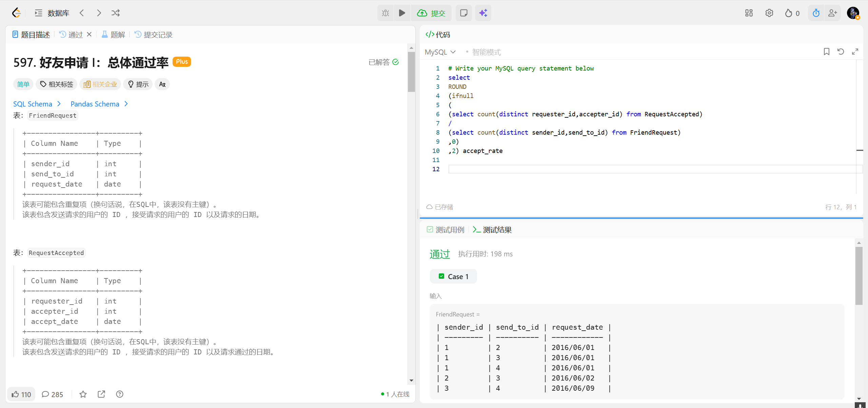Click the shuffle random problem icon
Image resolution: width=868 pixels, height=408 pixels.
click(116, 13)
